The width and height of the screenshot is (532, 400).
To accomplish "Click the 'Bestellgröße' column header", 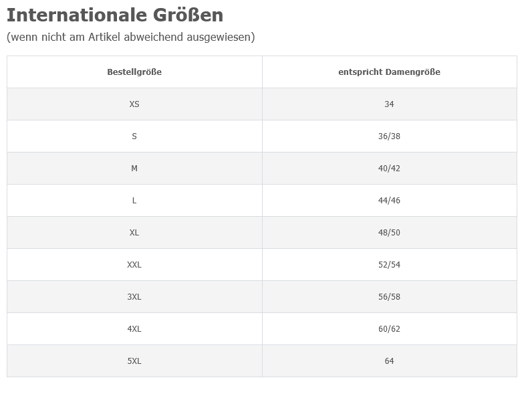I will coord(134,72).
